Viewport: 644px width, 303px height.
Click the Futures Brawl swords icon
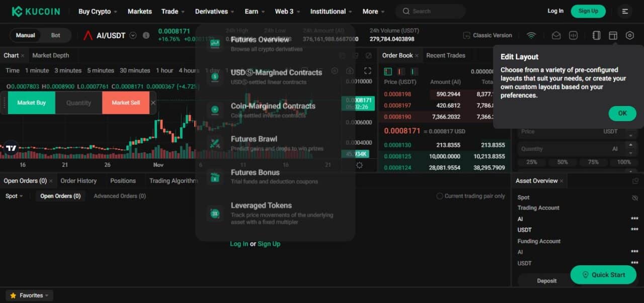coord(215,143)
